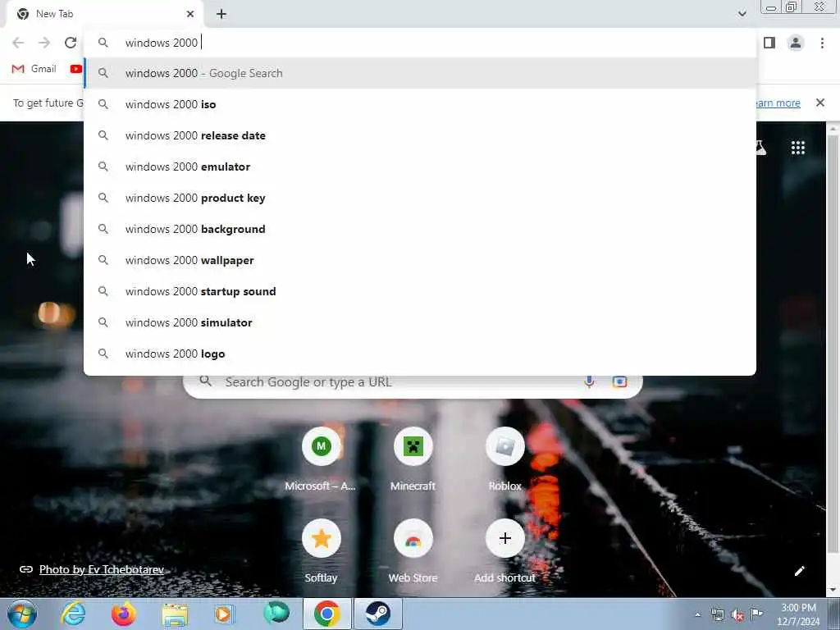Pick 'windows 2000 background' suggestion
Screen dimensions: 840x630
point(420,229)
